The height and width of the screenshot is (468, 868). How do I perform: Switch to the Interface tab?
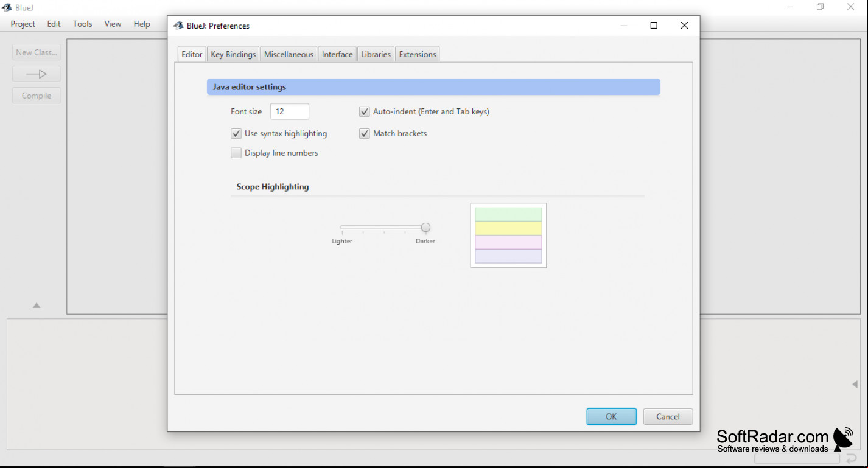click(337, 54)
